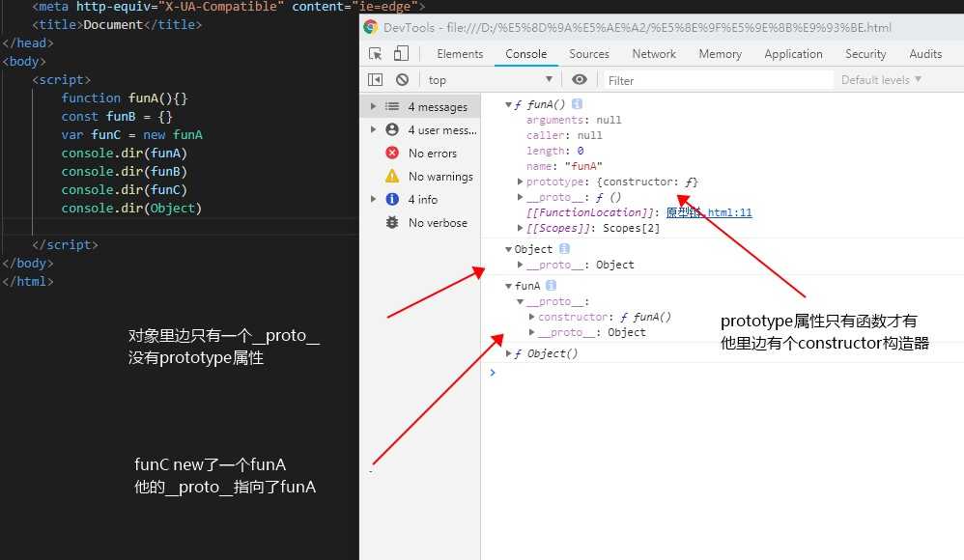This screenshot has width=964, height=560.
Task: Expand [[Scopes]]: Scopes[2]
Action: (520, 228)
